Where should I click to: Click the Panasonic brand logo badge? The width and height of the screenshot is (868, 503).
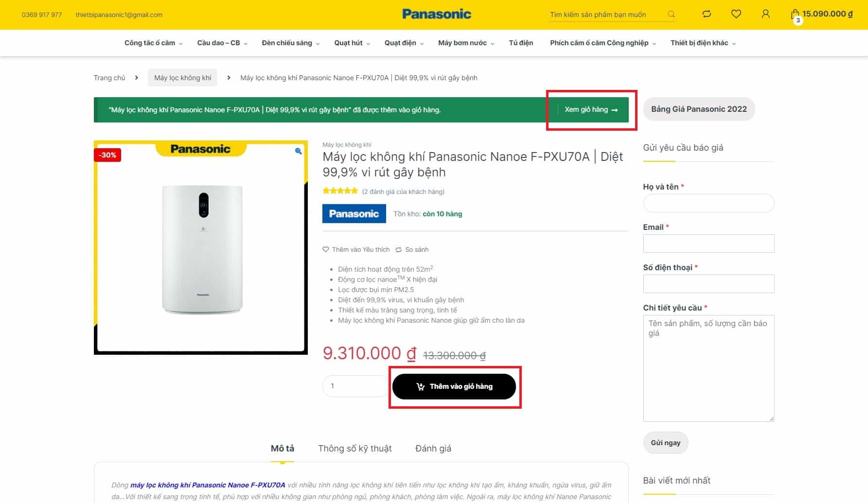click(354, 214)
